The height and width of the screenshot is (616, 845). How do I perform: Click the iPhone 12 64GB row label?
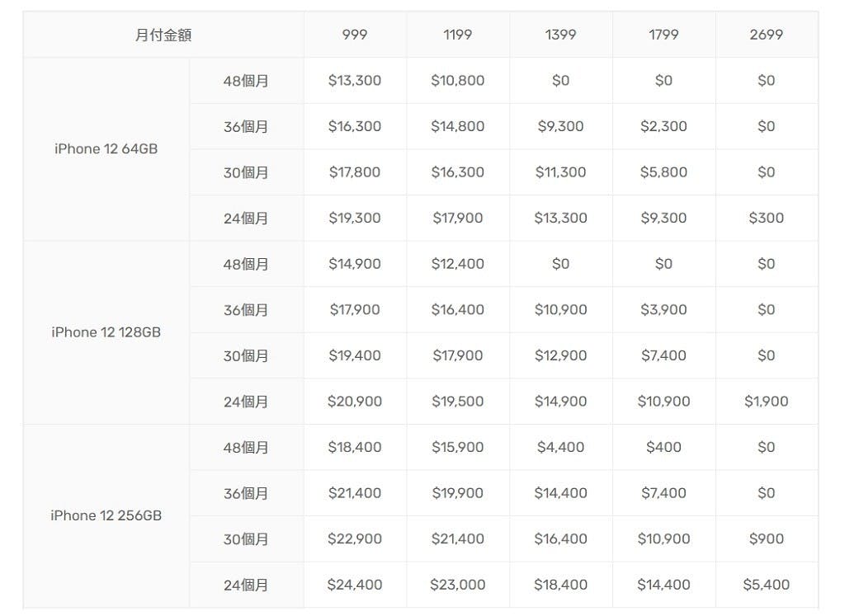point(106,149)
